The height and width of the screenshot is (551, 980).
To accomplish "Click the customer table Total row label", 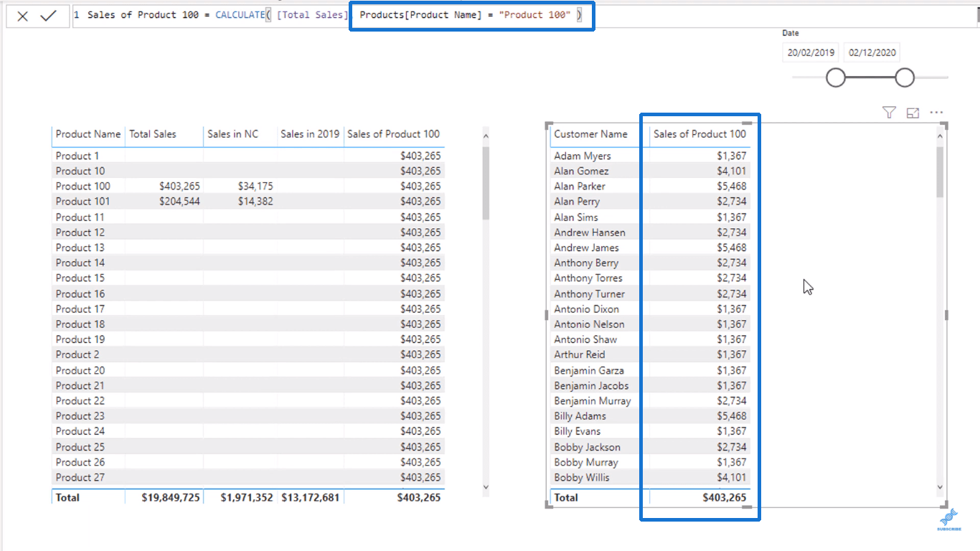I will [x=566, y=497].
